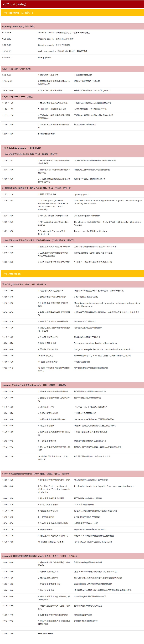Click the Free discussion entry
Viewport: 144px width, 644px height.
pyautogui.click(x=46, y=633)
